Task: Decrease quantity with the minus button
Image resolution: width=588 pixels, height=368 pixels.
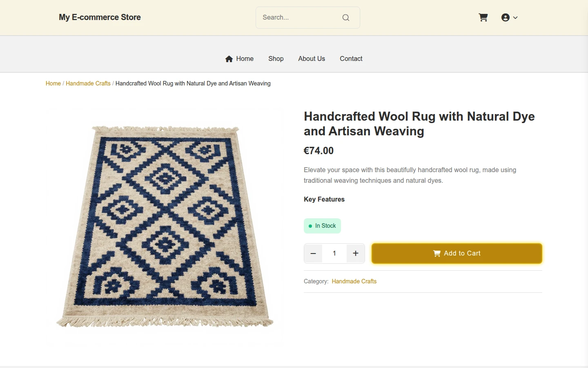Action: 313,254
